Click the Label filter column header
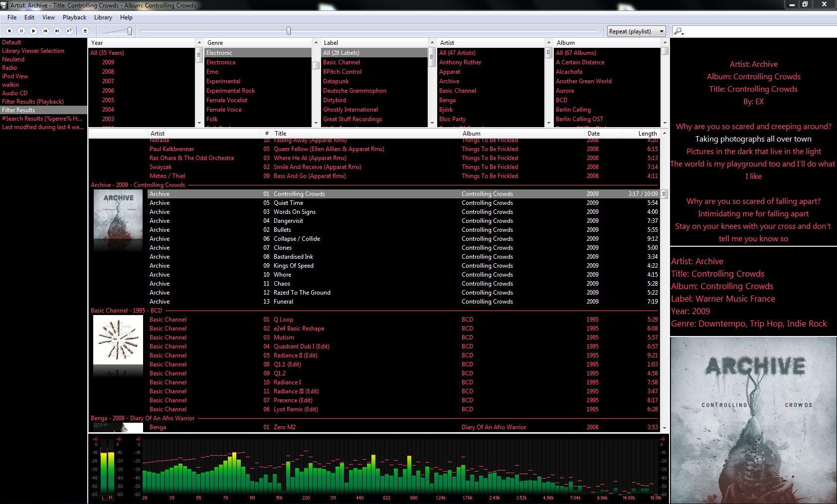Image resolution: width=837 pixels, height=504 pixels. click(x=375, y=43)
